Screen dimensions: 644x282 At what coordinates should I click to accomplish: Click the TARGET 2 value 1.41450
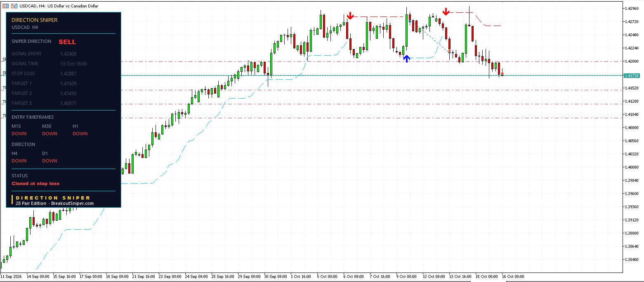68,93
